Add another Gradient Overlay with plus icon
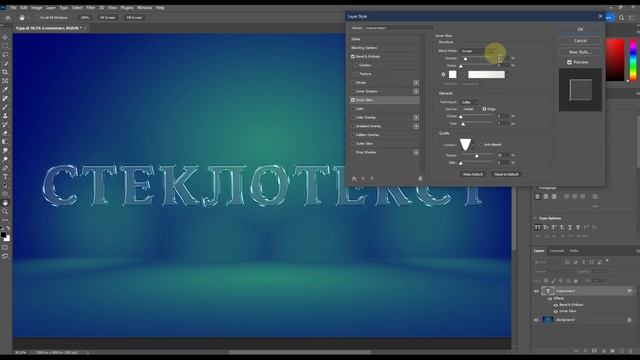This screenshot has width=640, height=360. point(416,126)
